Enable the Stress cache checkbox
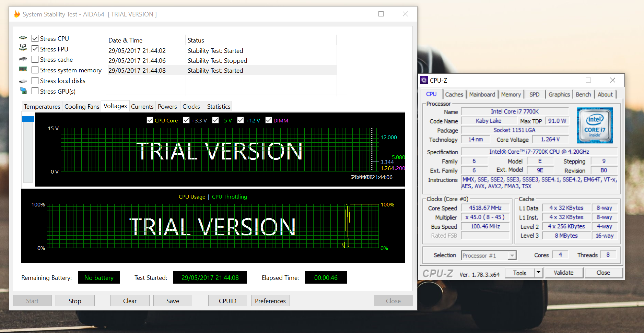Screen dimensions: 644x333 point(35,59)
